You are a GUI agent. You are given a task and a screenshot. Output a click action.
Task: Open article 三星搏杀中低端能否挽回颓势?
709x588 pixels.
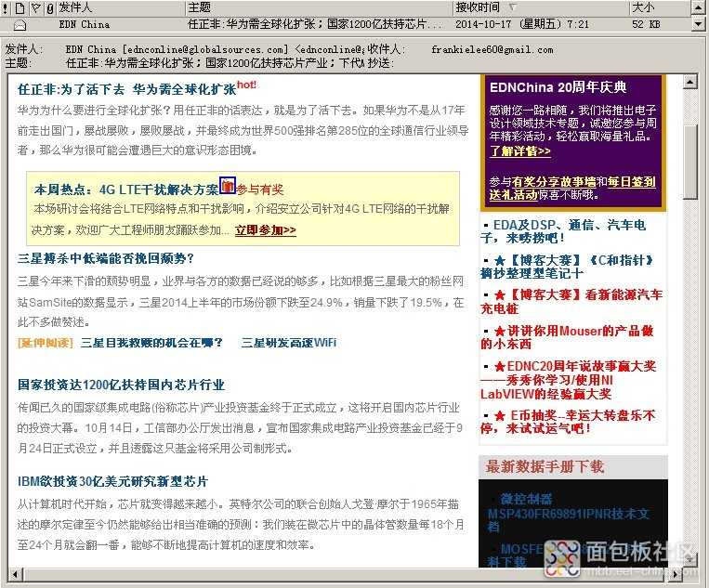tap(106, 258)
